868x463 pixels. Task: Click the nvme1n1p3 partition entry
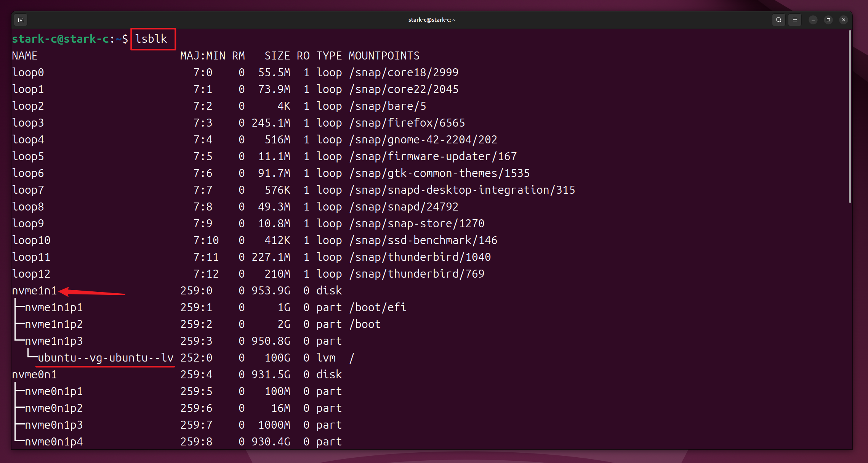pos(54,341)
